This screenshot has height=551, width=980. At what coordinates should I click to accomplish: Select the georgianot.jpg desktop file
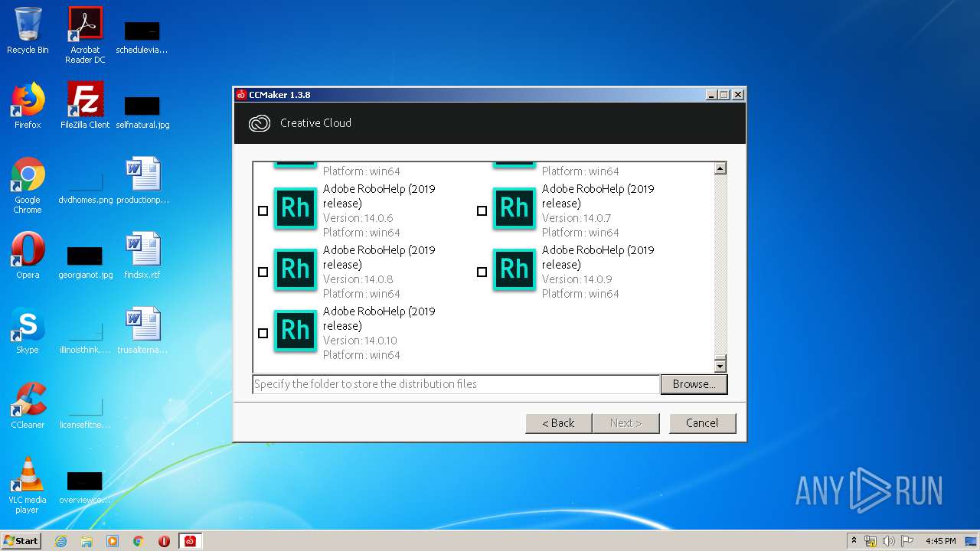click(85, 262)
